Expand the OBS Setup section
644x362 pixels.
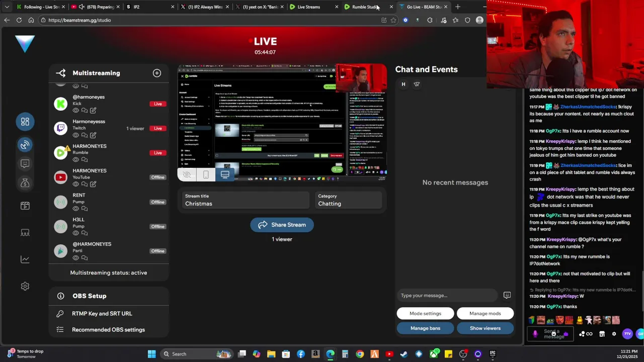coord(109,296)
